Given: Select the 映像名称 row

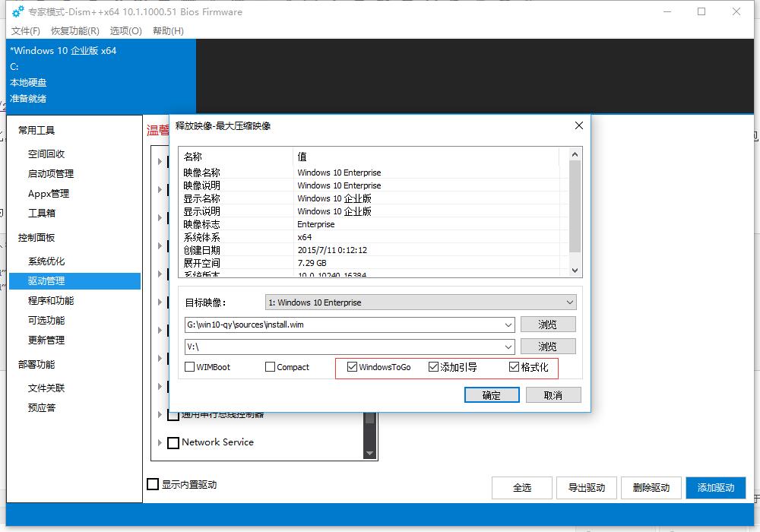Looking at the screenshot, I should pos(374,173).
